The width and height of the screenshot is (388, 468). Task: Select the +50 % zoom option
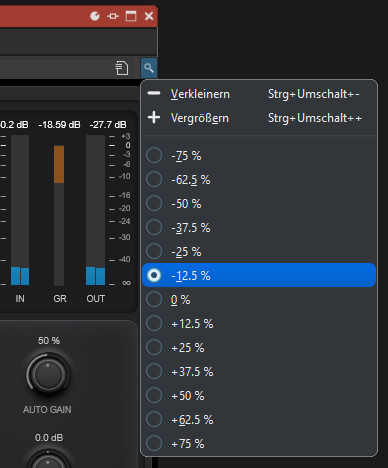(259, 396)
